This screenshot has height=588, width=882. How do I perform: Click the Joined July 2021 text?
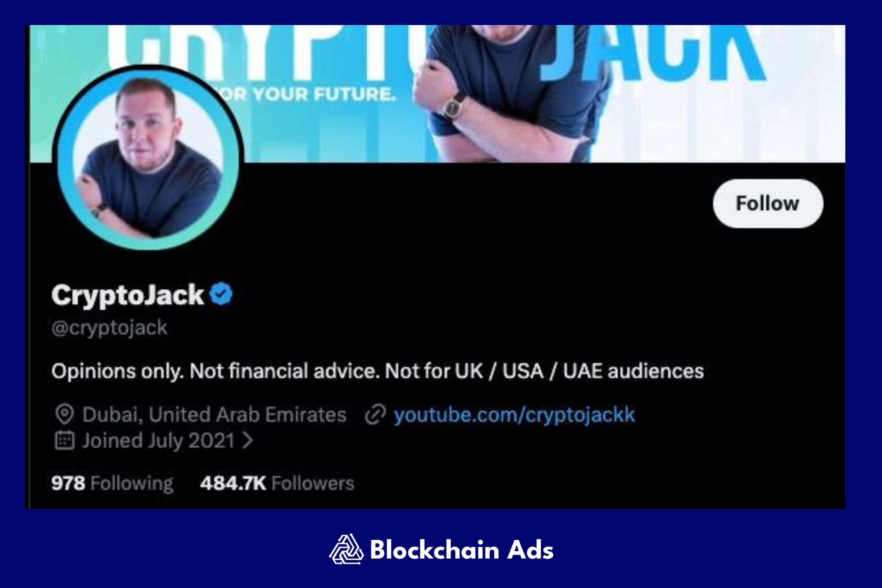[158, 441]
